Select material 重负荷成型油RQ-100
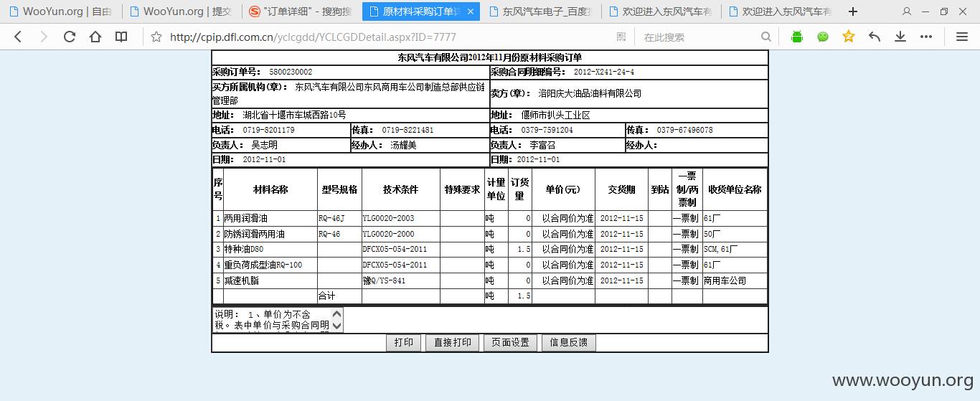The width and height of the screenshot is (980, 401). tap(263, 265)
